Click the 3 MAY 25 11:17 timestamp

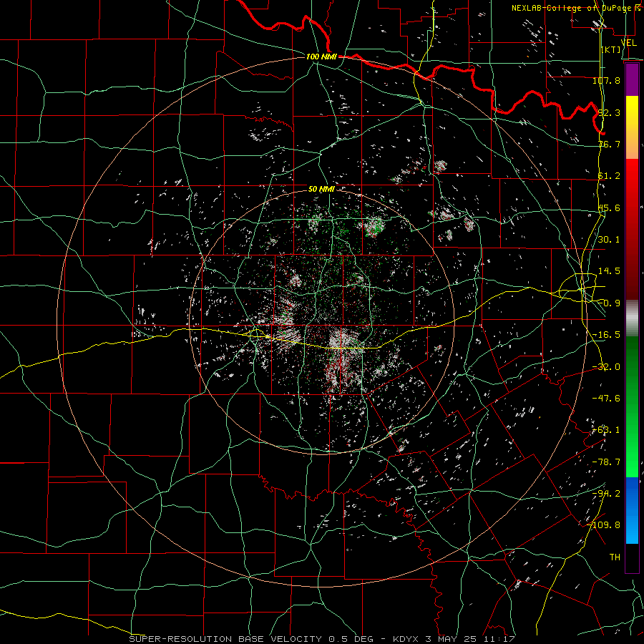point(470,639)
